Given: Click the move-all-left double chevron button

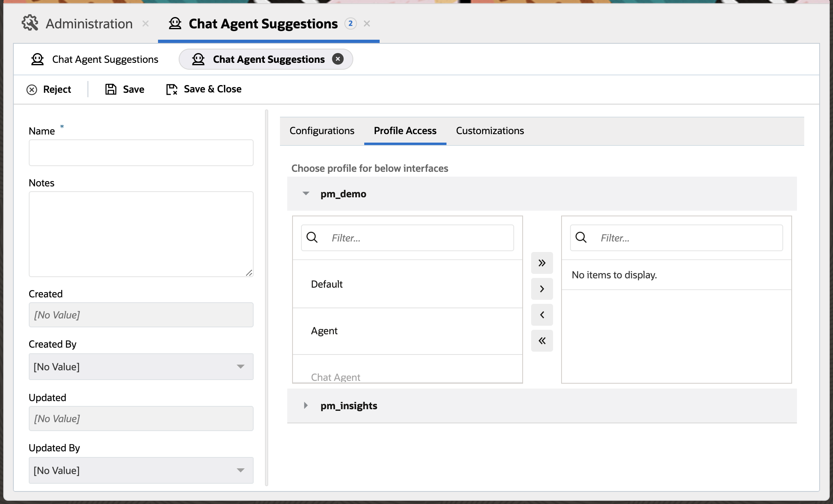Looking at the screenshot, I should tap(542, 341).
